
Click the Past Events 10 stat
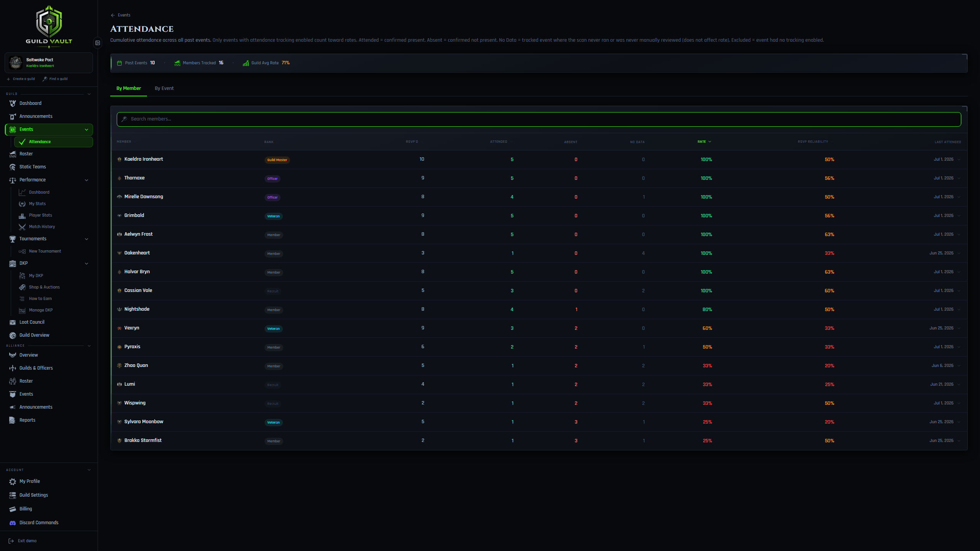pos(136,63)
